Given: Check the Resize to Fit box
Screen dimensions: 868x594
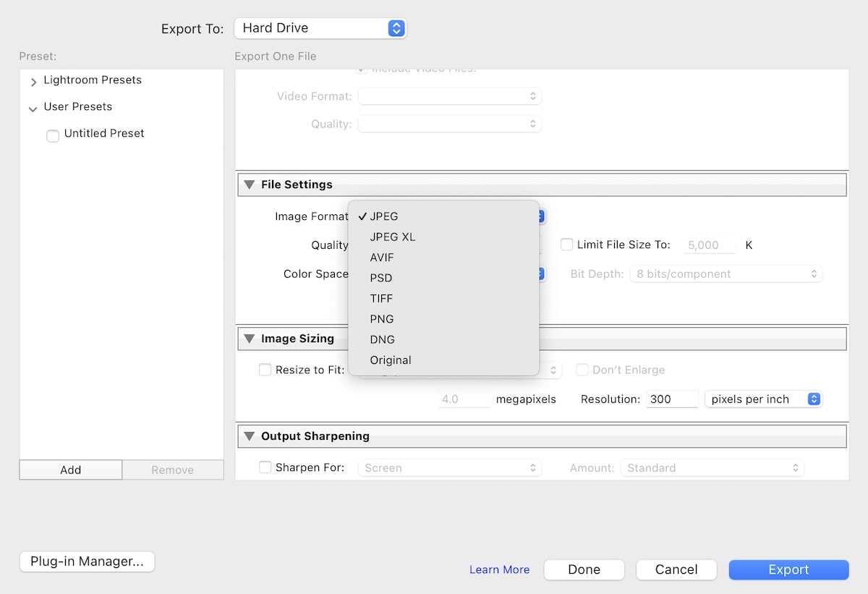Looking at the screenshot, I should point(265,369).
